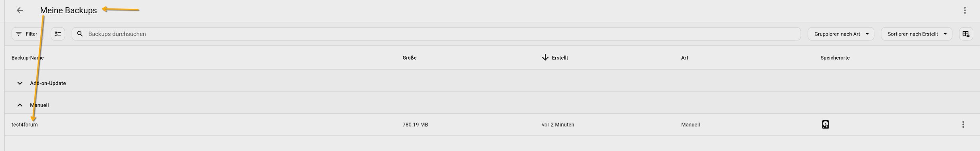
Task: Open the test4forum row three-dot menu
Action: click(963, 125)
